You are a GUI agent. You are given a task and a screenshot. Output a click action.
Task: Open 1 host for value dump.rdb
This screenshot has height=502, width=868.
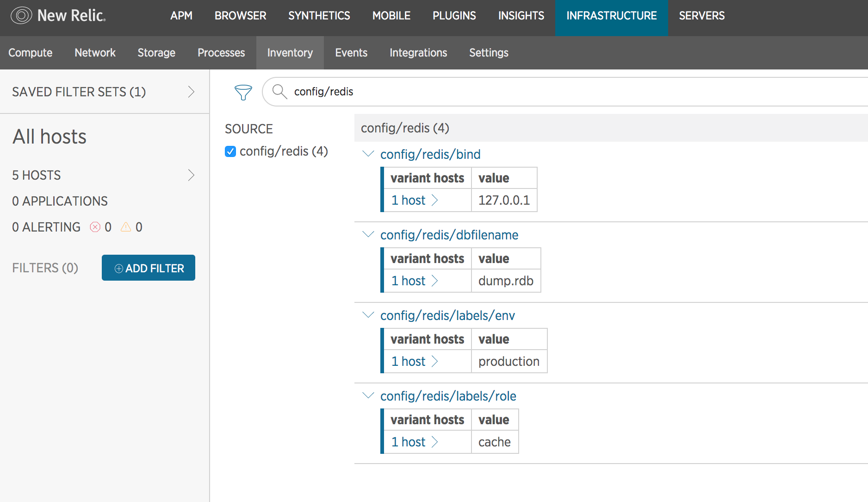click(415, 281)
